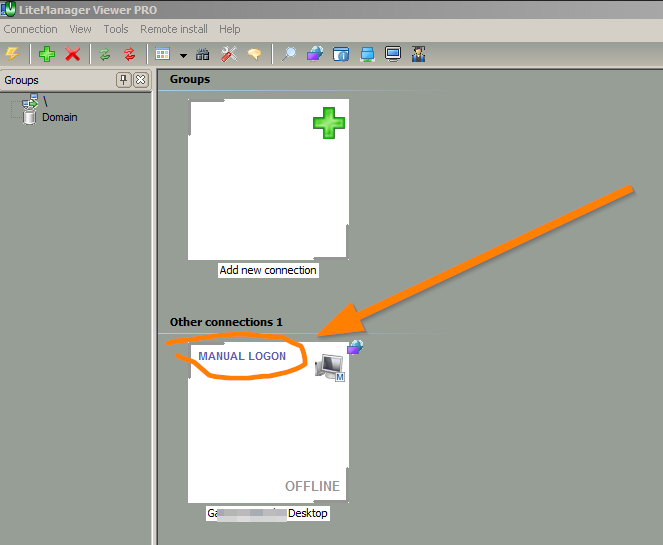Click the LiteManager app icon in title bar
The width and height of the screenshot is (663, 545).
click(x=8, y=9)
